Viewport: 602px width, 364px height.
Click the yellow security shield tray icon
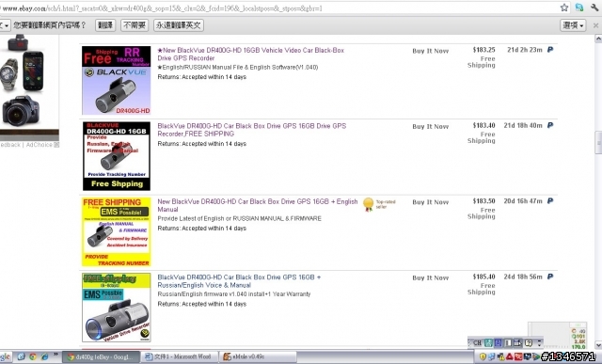483,356
